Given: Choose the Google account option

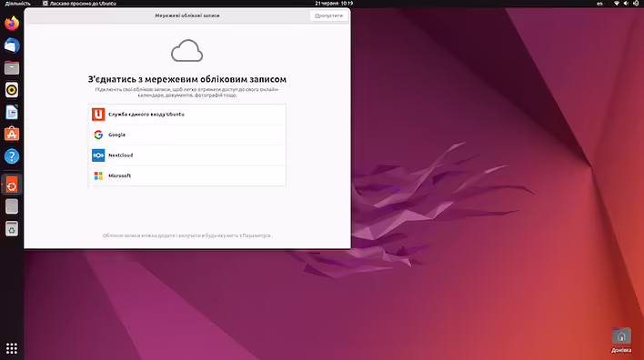Looking at the screenshot, I should [x=186, y=135].
